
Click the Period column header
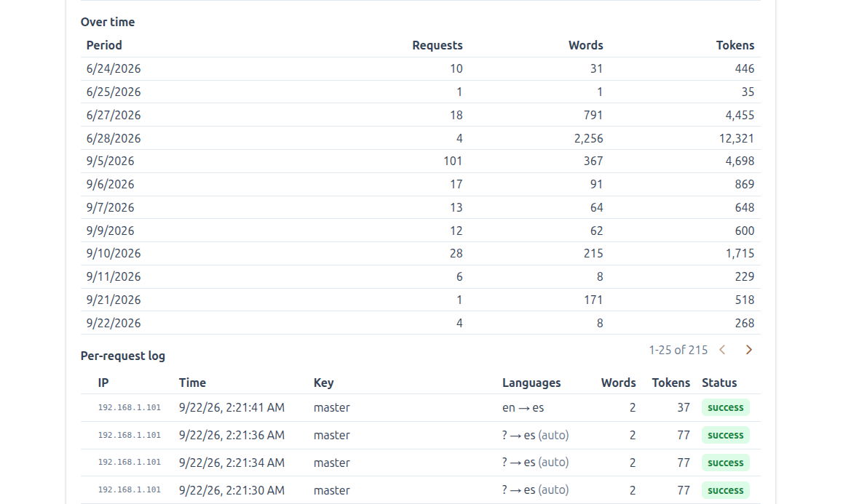(x=104, y=46)
